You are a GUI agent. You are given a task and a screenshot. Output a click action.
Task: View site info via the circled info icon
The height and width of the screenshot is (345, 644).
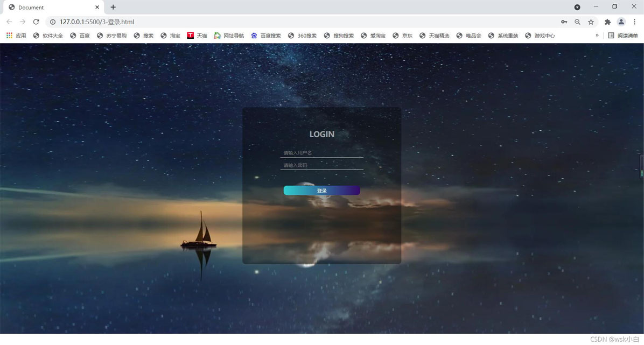point(52,23)
